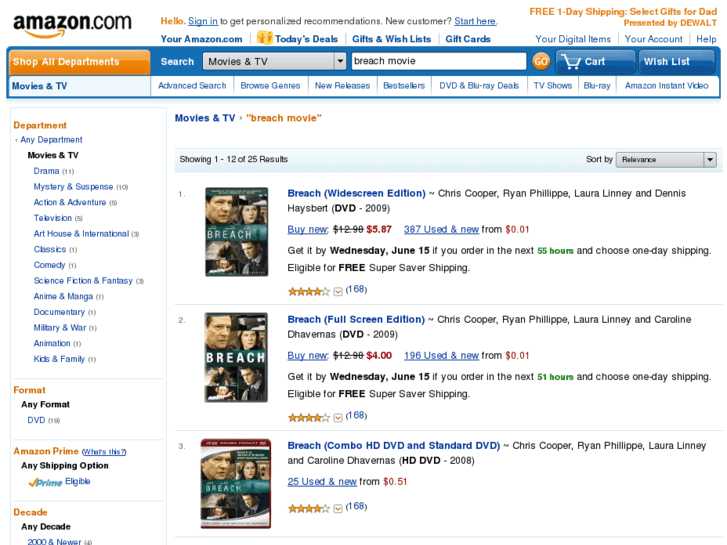The width and height of the screenshot is (727, 545).
Task: Open Shop All Departments menu
Action: coord(79,62)
